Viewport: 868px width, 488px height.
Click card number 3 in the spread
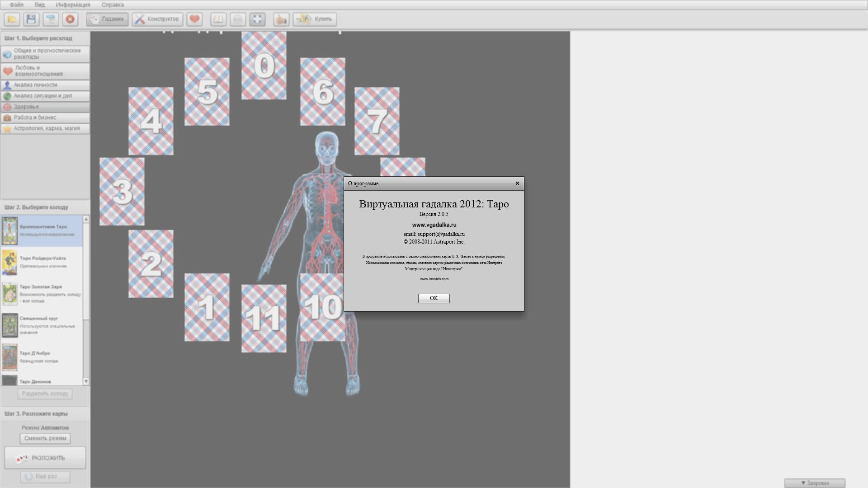click(x=122, y=192)
